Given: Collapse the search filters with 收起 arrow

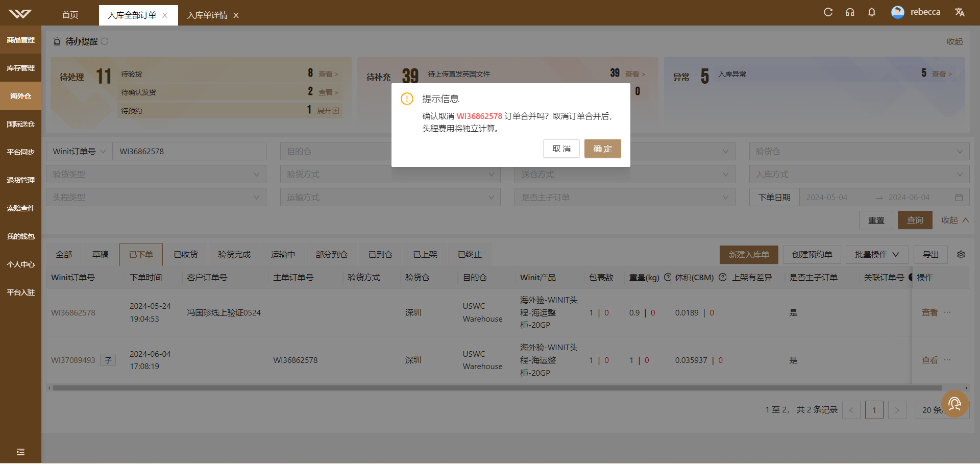Looking at the screenshot, I should click(955, 220).
